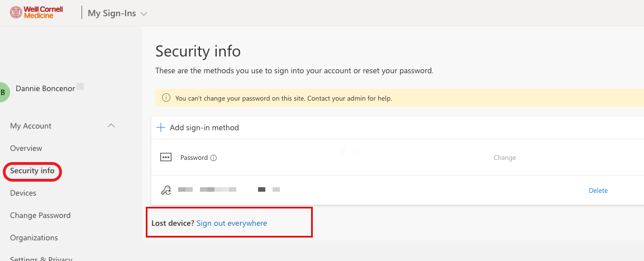The image size is (644, 261).
Task: Go to the Devices page
Action: pyautogui.click(x=23, y=193)
